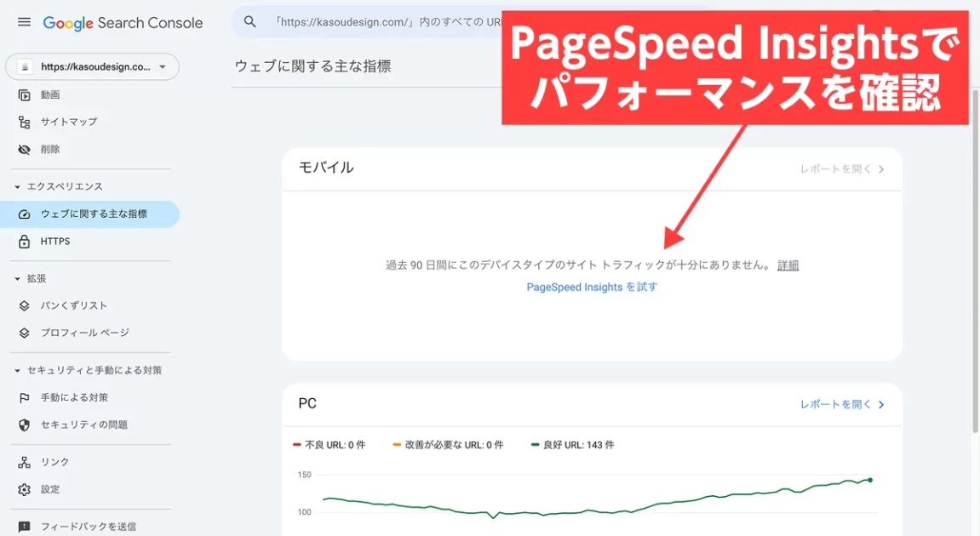Viewport: 980px width, 536px height.
Task: Click the 削除 removals eye-slash icon
Action: coord(25,150)
